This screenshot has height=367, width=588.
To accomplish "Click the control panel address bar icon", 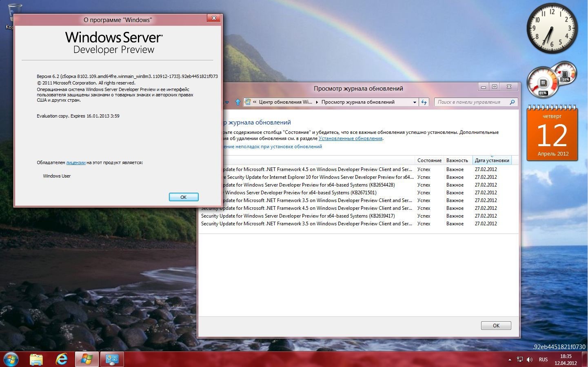I will click(x=248, y=102).
